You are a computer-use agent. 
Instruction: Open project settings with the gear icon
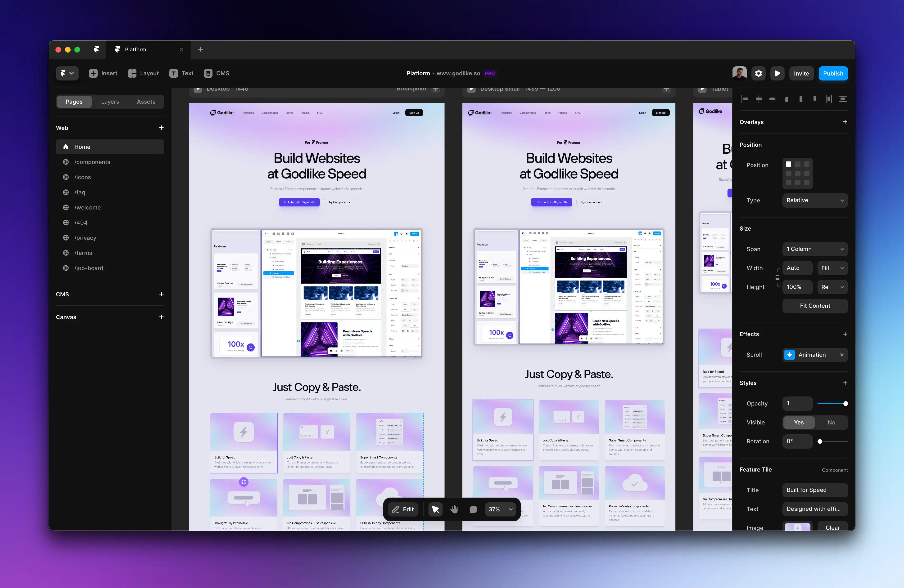[x=759, y=73]
